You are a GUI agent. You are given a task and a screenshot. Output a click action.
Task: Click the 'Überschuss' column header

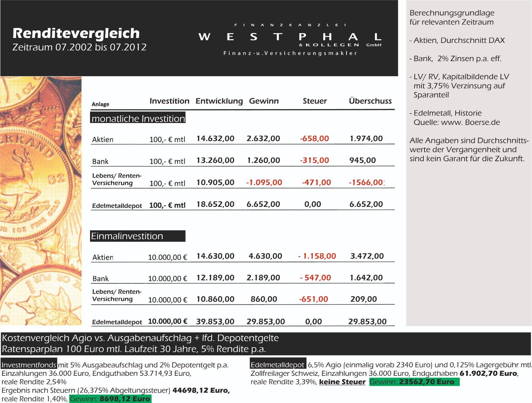point(370,101)
